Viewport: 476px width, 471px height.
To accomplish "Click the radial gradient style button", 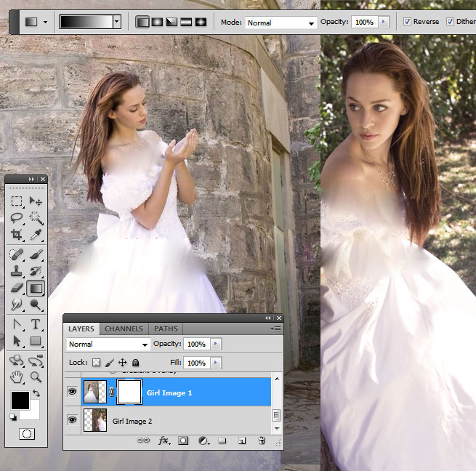I will (x=157, y=23).
